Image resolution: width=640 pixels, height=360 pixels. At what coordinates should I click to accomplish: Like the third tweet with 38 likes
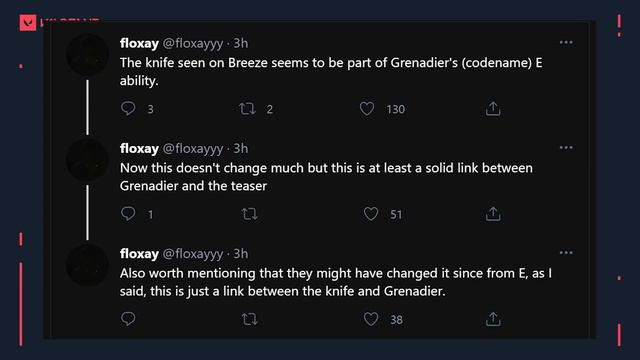tap(371, 319)
